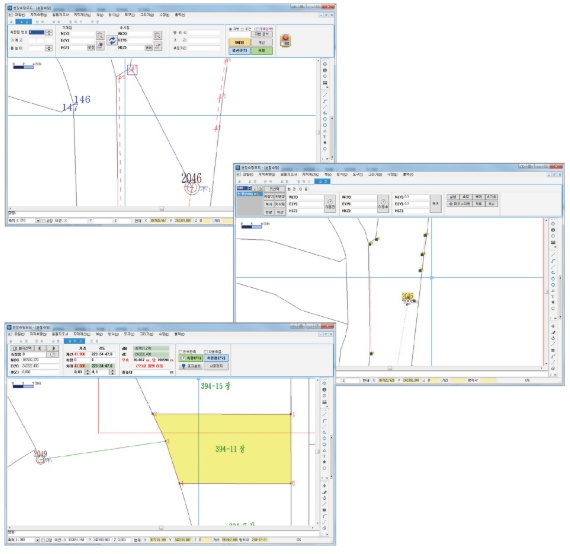Click the horizontal scrollbar thumb in middle window
This screenshot has height=554, width=570.
(x=390, y=368)
